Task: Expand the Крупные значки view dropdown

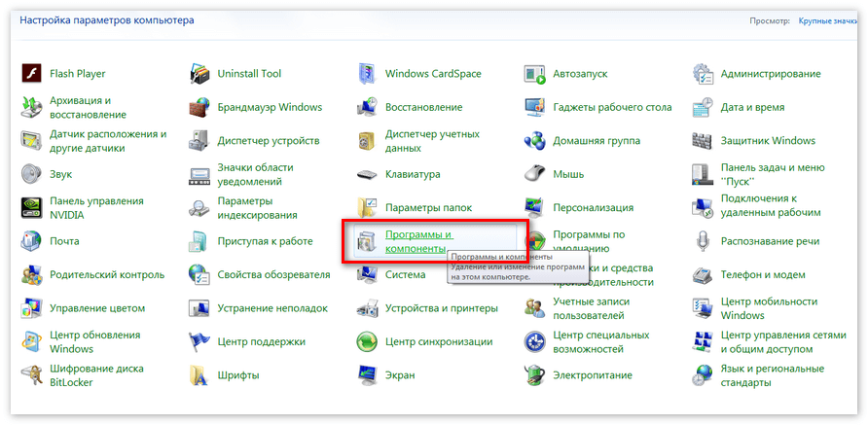Action: tap(831, 19)
